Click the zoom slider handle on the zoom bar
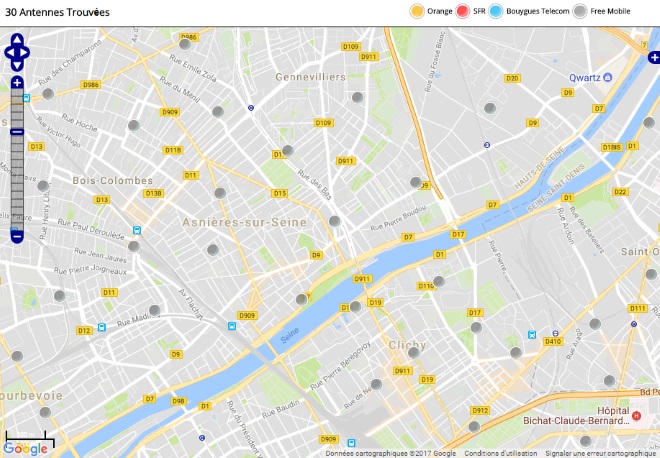The width and height of the screenshot is (660, 458). pos(17,132)
